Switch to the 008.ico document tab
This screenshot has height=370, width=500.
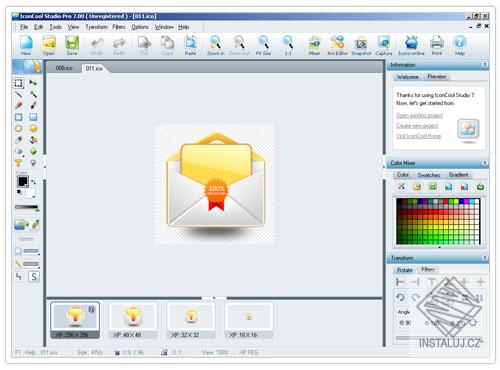64,68
